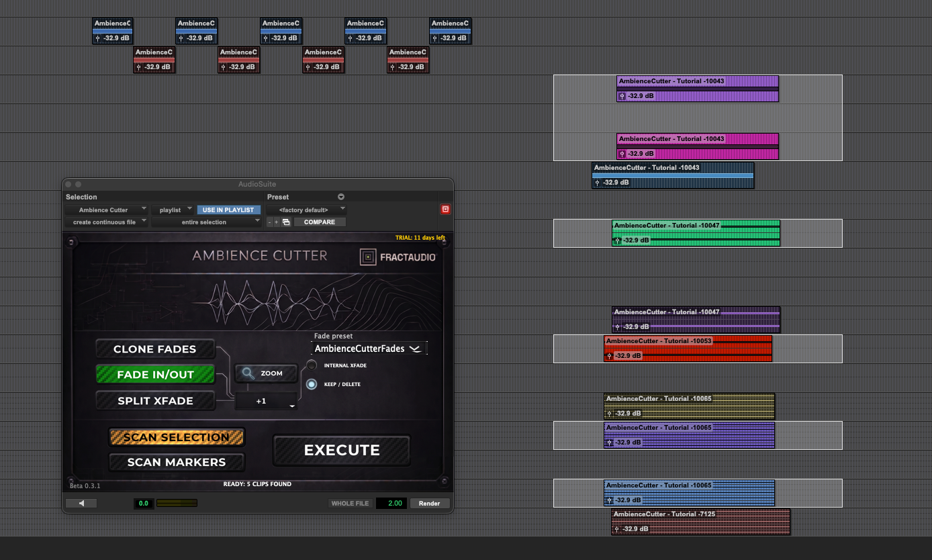Click the Preset section label
This screenshot has width=932, height=560.
pos(278,197)
